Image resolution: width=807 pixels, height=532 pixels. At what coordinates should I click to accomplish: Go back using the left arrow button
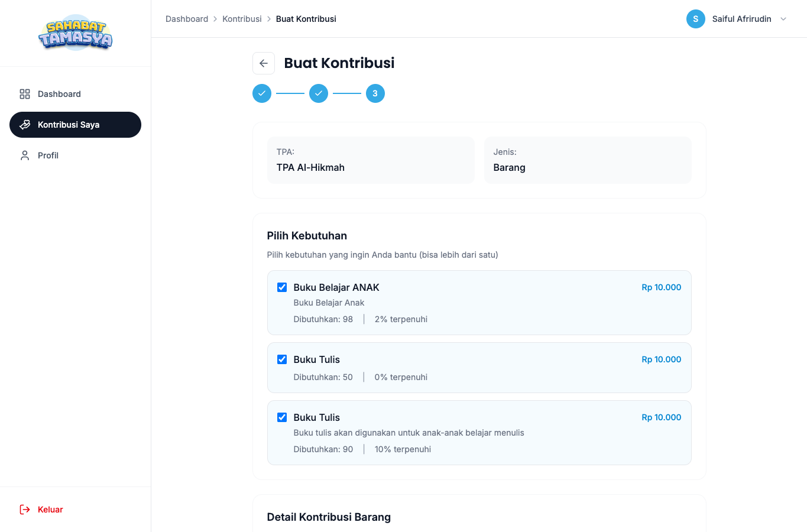coord(264,63)
